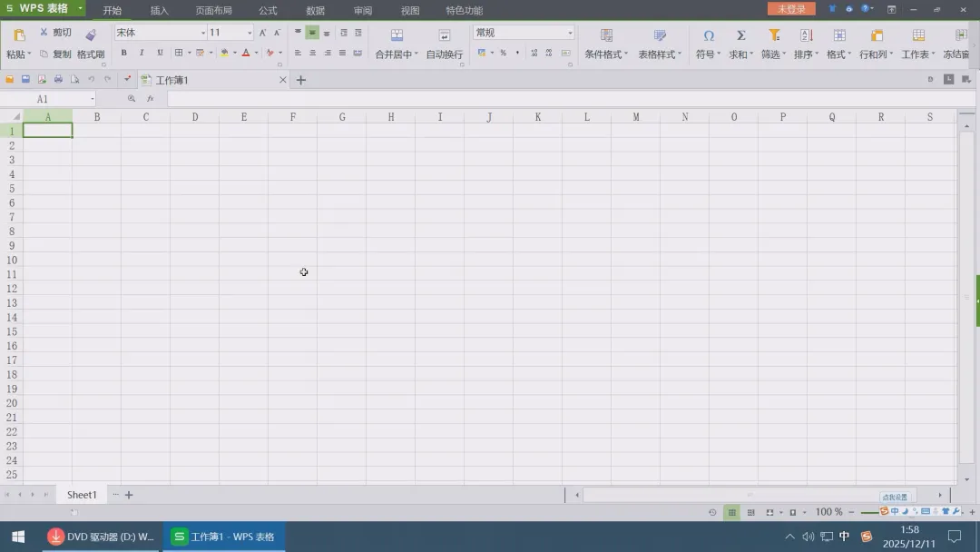The image size is (980, 552).
Task: Insert a symbol with the Omega (符号) icon
Action: pos(708,35)
